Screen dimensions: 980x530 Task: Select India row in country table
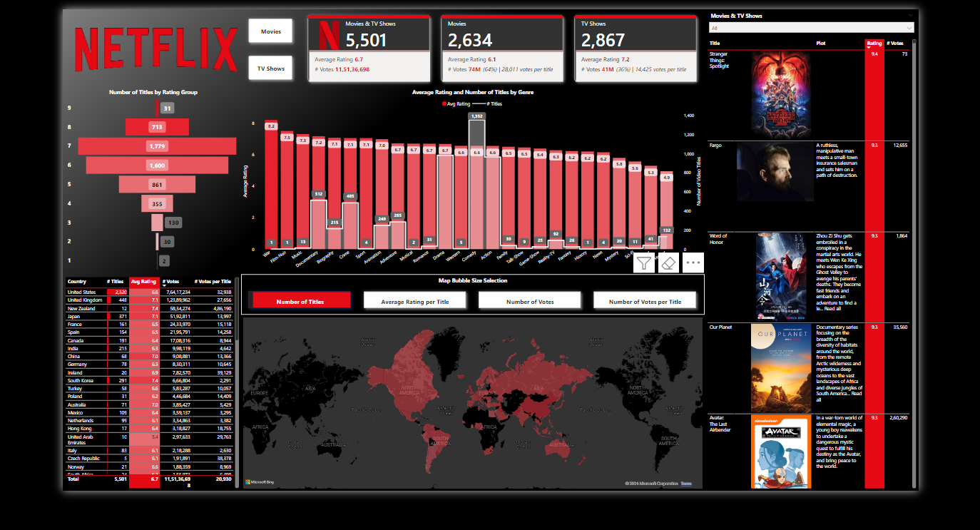[x=150, y=349]
